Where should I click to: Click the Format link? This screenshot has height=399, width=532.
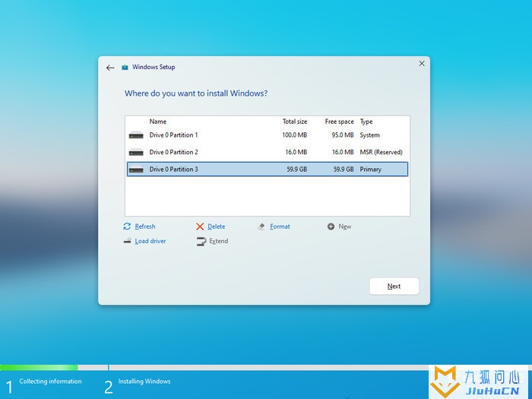(280, 226)
